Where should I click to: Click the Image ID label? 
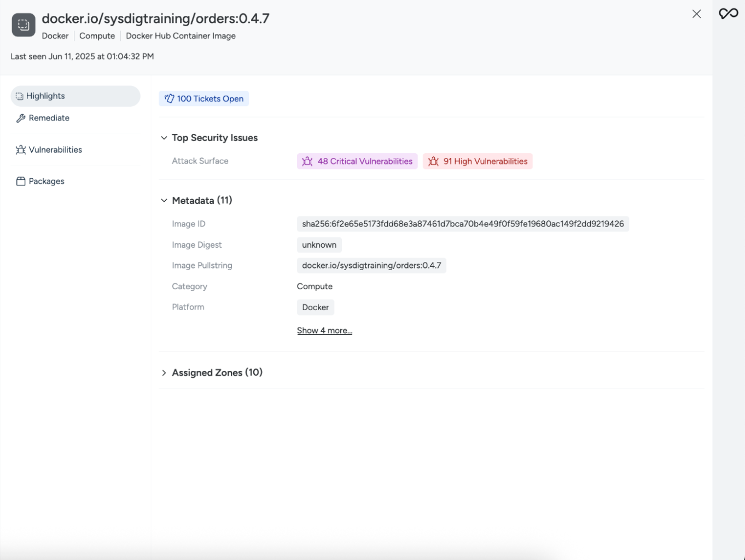[x=189, y=224]
